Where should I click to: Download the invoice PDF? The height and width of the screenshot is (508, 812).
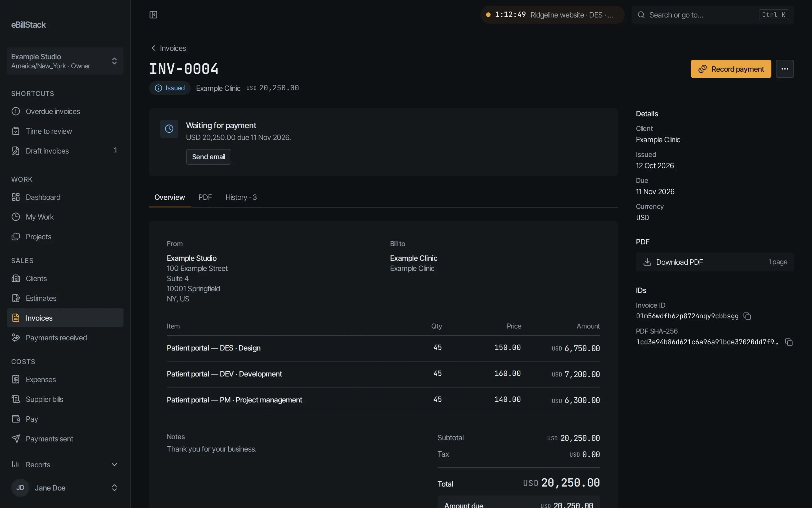715,262
